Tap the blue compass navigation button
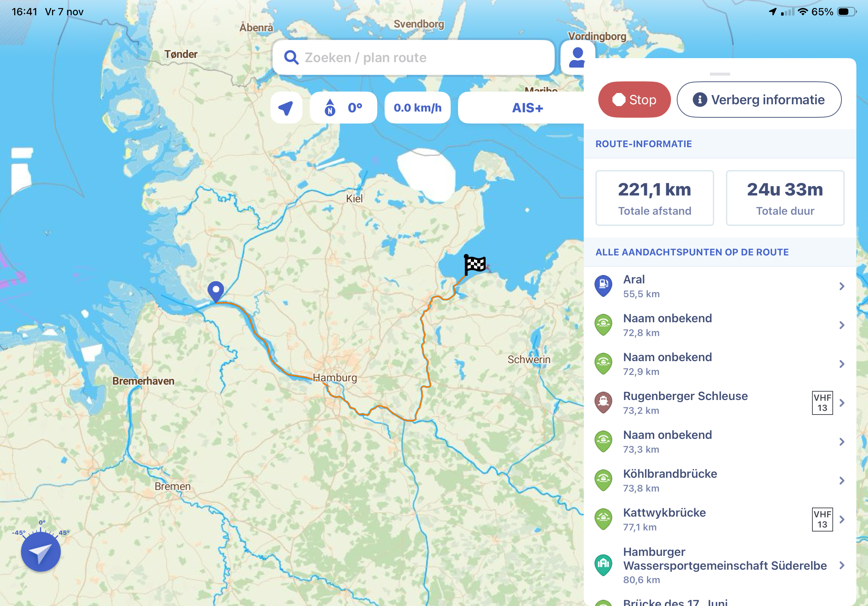Screen dimensions: 868x606 [41, 552]
